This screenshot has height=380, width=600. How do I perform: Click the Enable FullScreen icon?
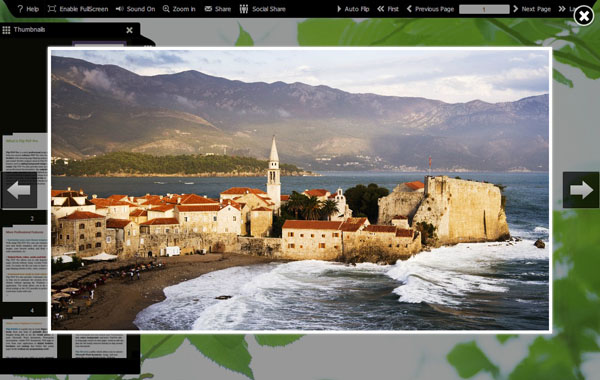52,9
